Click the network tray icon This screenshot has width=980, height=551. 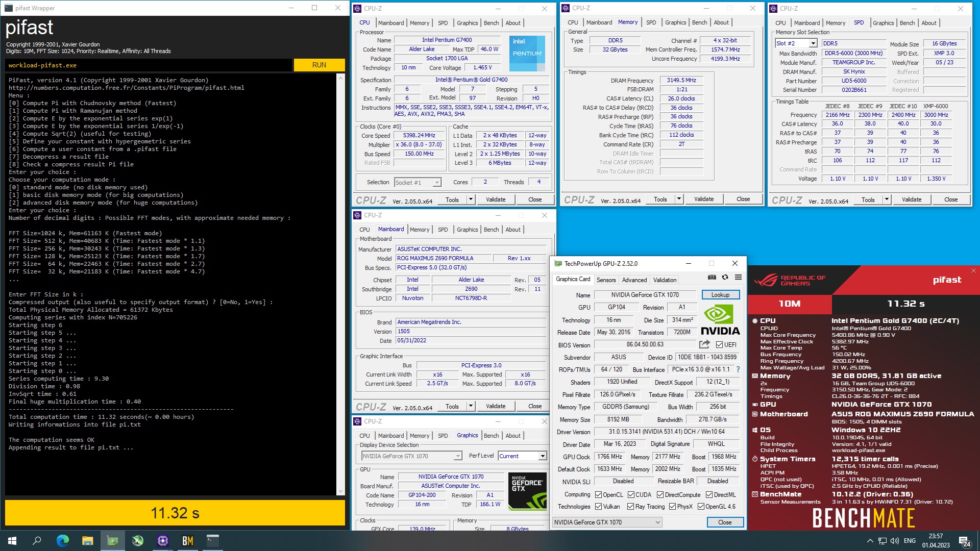(x=883, y=541)
